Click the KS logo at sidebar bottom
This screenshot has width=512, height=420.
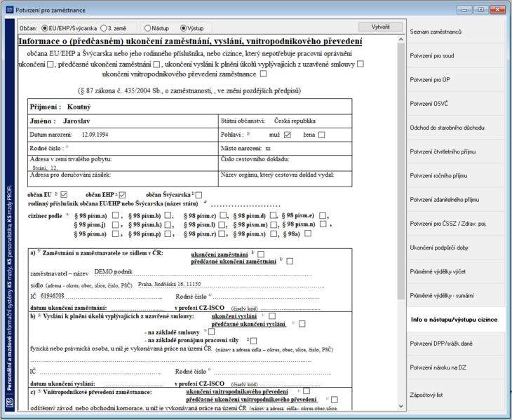tap(10, 402)
